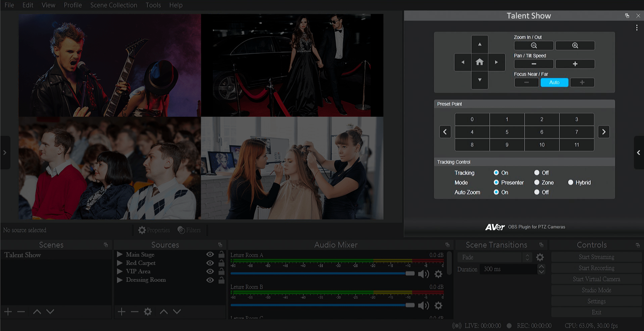The height and width of the screenshot is (331, 644).
Task: Click the Zoom In icon in PTZ controls
Action: 575,45
